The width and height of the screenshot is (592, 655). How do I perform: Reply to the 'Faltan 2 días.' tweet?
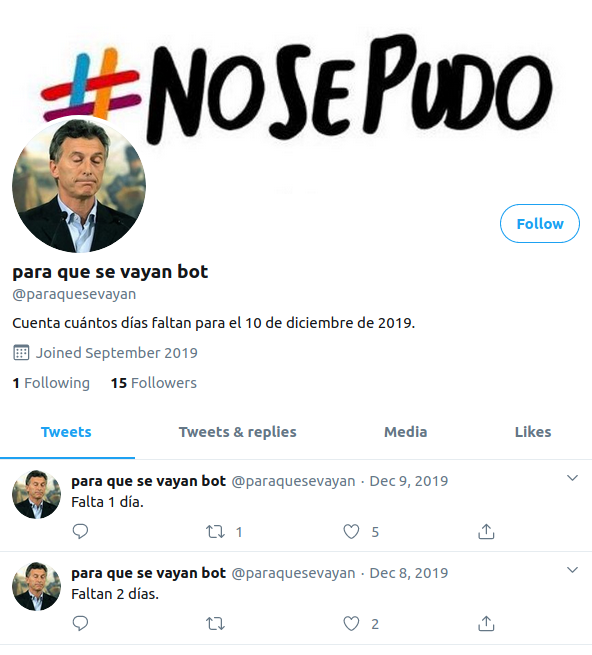coord(80,623)
